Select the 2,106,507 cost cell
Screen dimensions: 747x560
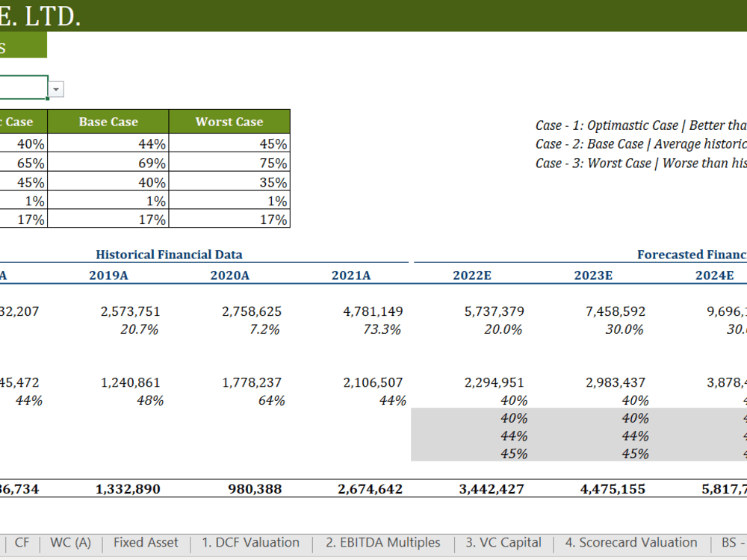(373, 382)
